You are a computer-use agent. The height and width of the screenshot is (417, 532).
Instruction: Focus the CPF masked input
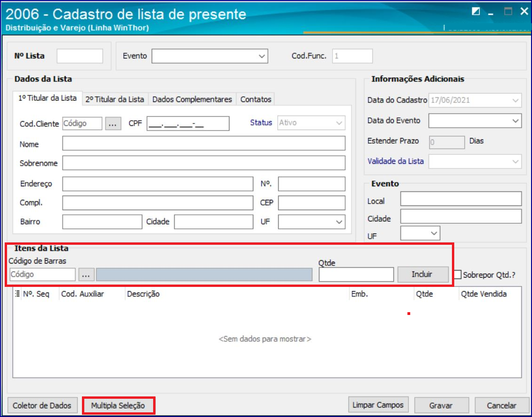(188, 124)
